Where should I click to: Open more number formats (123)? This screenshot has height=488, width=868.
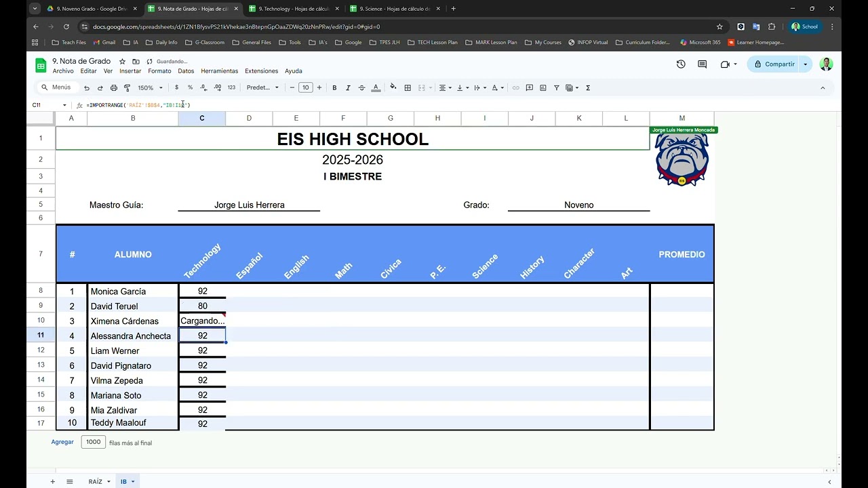coord(231,87)
